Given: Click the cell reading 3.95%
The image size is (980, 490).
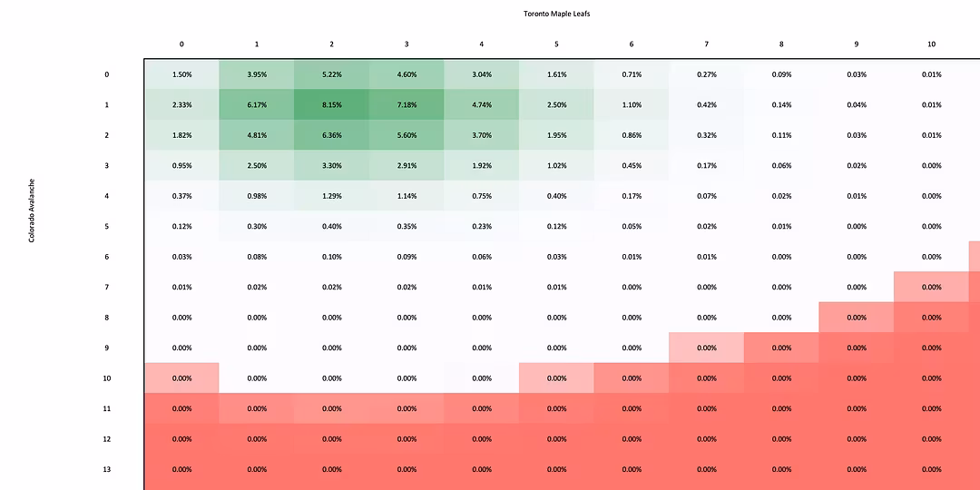Looking at the screenshot, I should pos(257,74).
